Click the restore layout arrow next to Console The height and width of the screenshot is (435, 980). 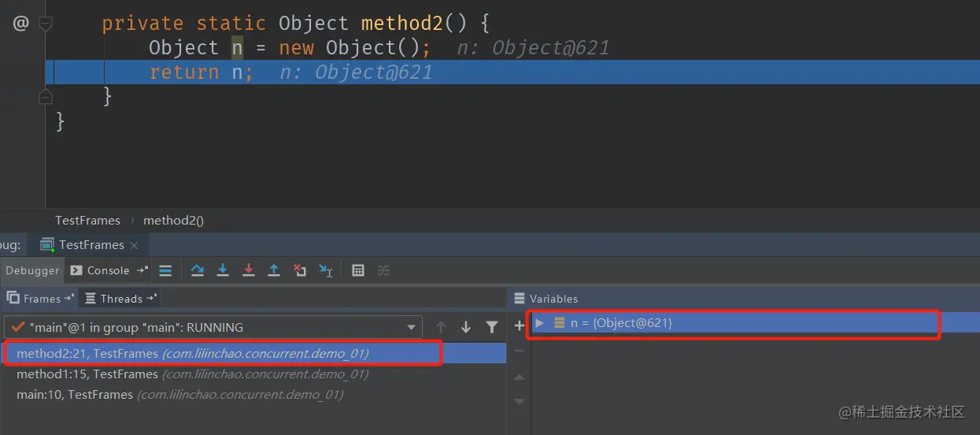pyautogui.click(x=142, y=270)
